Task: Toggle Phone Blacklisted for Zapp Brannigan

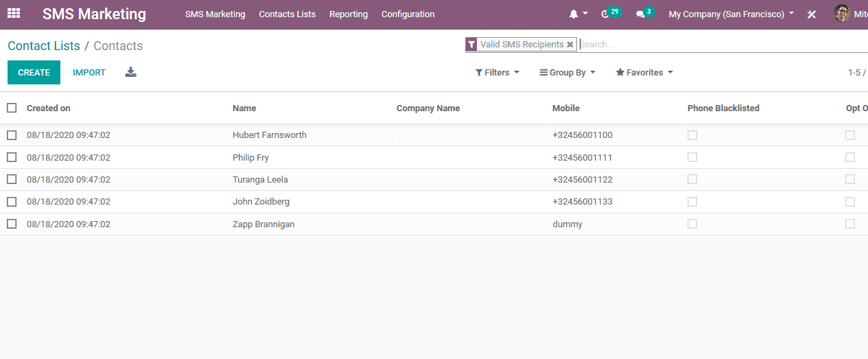Action: click(692, 224)
